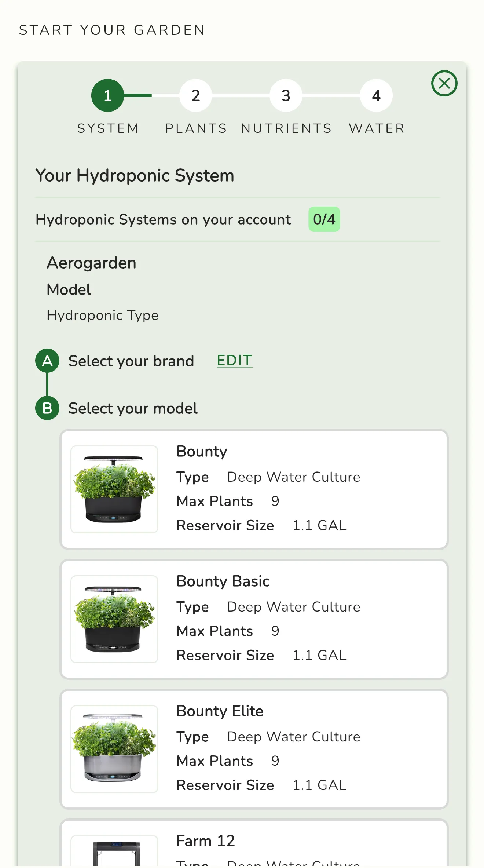Choose the Bounty model card
The width and height of the screenshot is (484, 868).
click(x=254, y=489)
